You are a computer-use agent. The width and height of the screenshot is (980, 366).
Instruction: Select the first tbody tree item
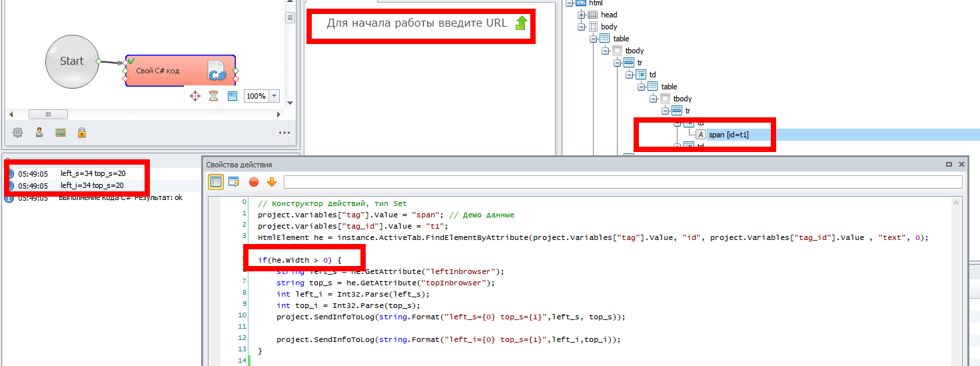point(634,51)
